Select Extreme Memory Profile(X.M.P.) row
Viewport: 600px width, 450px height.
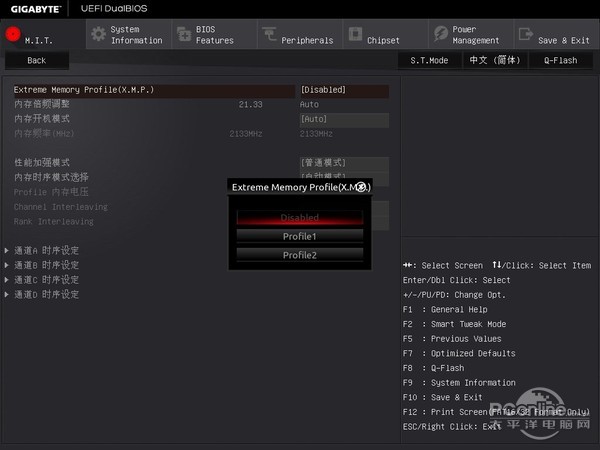pos(154,90)
